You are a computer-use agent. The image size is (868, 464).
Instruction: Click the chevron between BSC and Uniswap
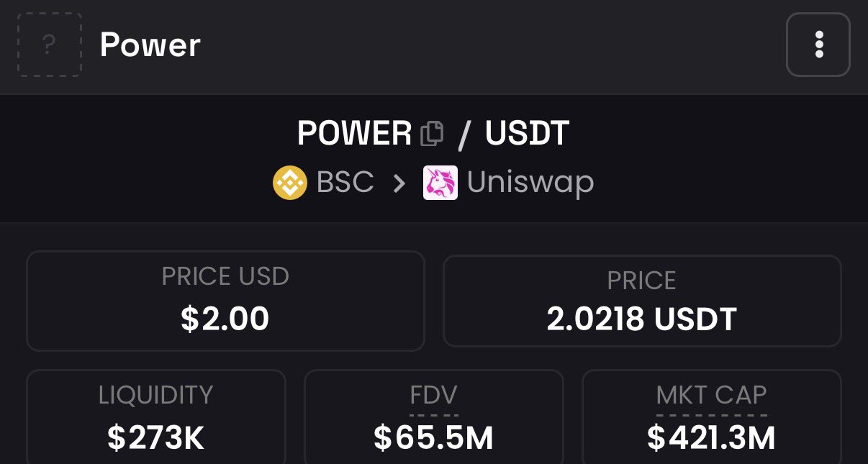click(x=399, y=183)
